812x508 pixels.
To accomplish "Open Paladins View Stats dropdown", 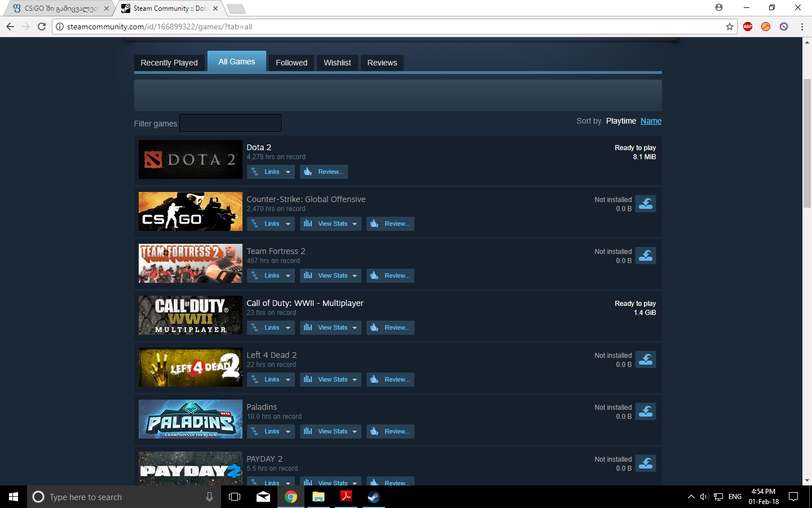I will point(330,432).
